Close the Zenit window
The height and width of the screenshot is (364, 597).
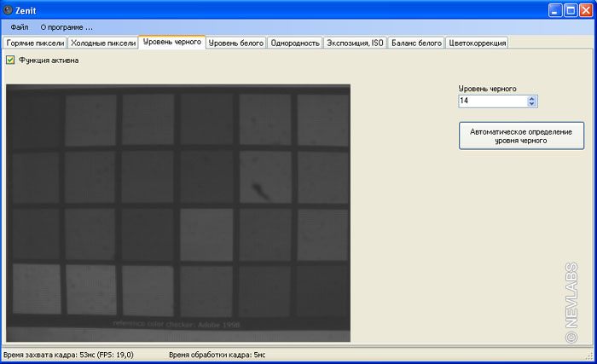pyautogui.click(x=586, y=9)
